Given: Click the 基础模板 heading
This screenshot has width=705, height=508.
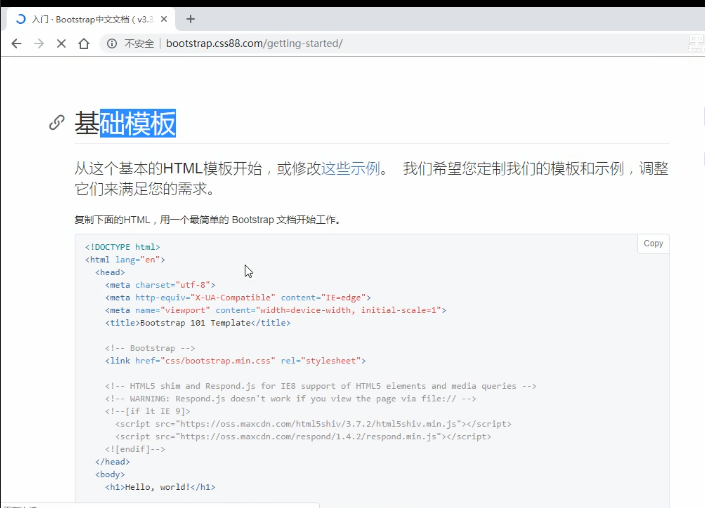Looking at the screenshot, I should pos(125,123).
